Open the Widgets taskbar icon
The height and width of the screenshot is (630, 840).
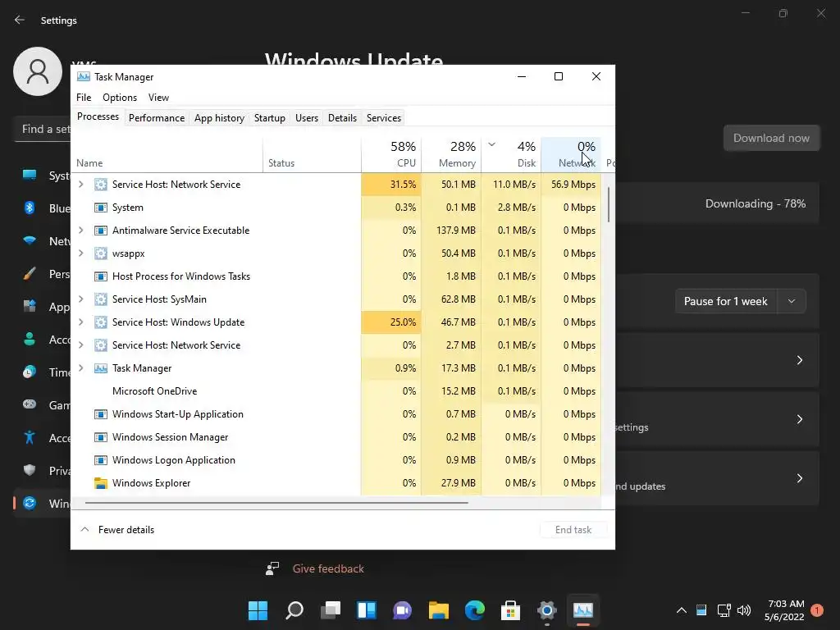pos(367,610)
